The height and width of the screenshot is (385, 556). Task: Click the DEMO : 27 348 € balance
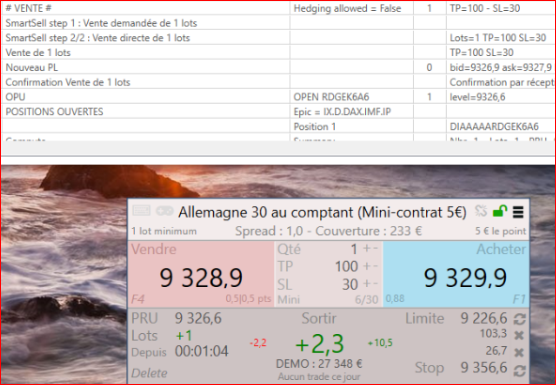click(x=319, y=364)
